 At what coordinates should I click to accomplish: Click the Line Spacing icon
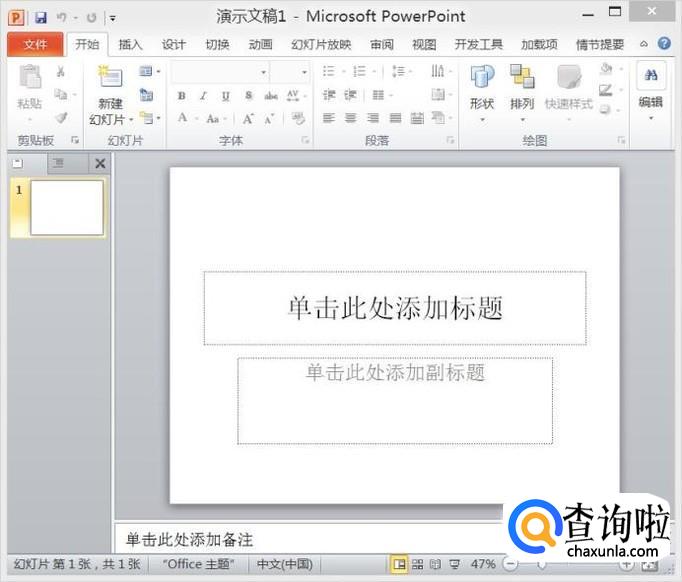pos(398,71)
